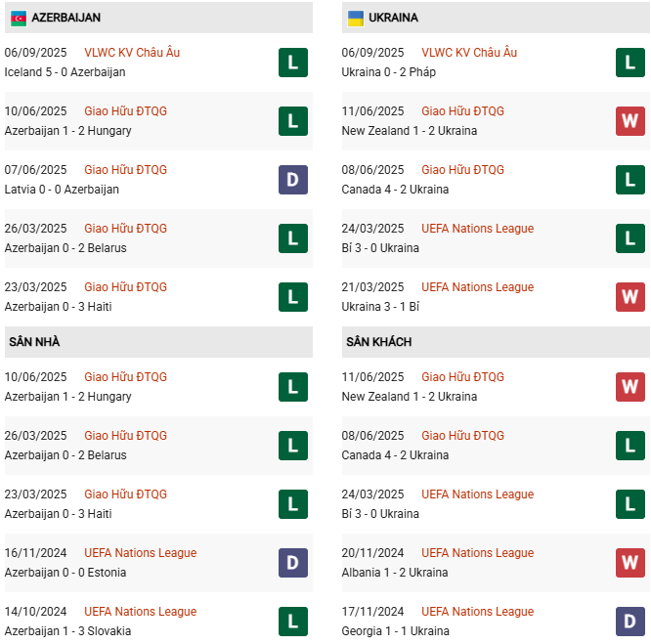This screenshot has width=651, height=644.
Task: Click the Azerbaijan flag icon
Action: 19,18
